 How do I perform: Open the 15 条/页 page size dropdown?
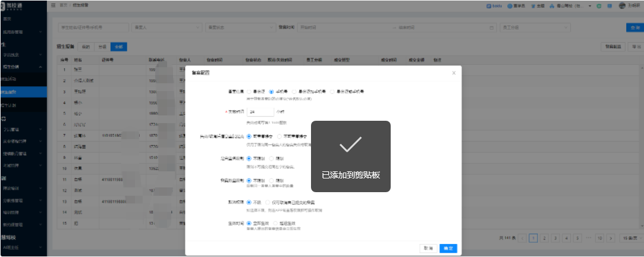[x=630, y=238]
